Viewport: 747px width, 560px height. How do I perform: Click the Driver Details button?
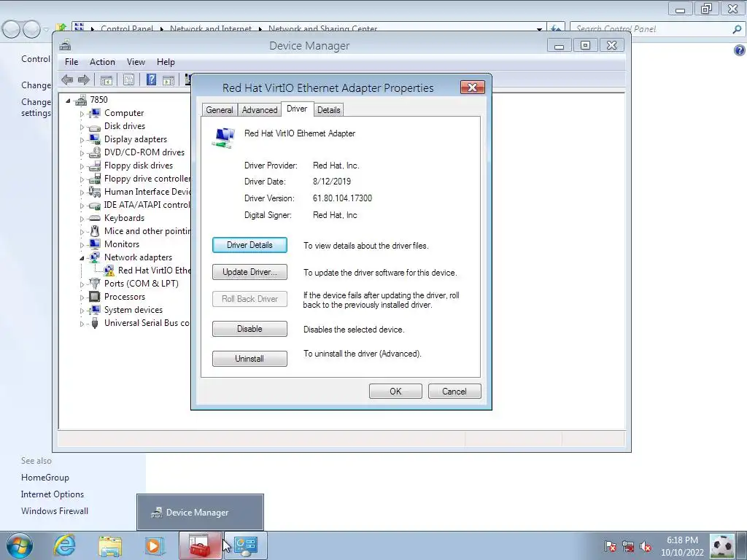(x=249, y=245)
